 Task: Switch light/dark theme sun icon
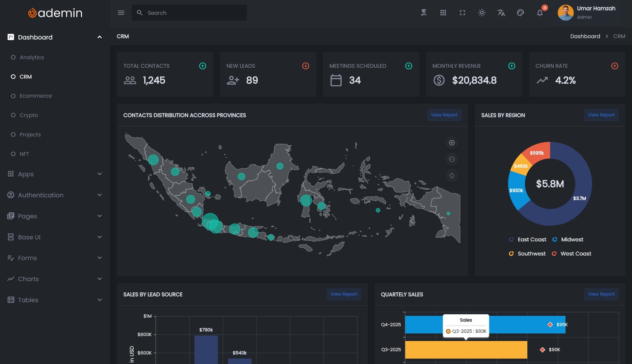tap(482, 13)
